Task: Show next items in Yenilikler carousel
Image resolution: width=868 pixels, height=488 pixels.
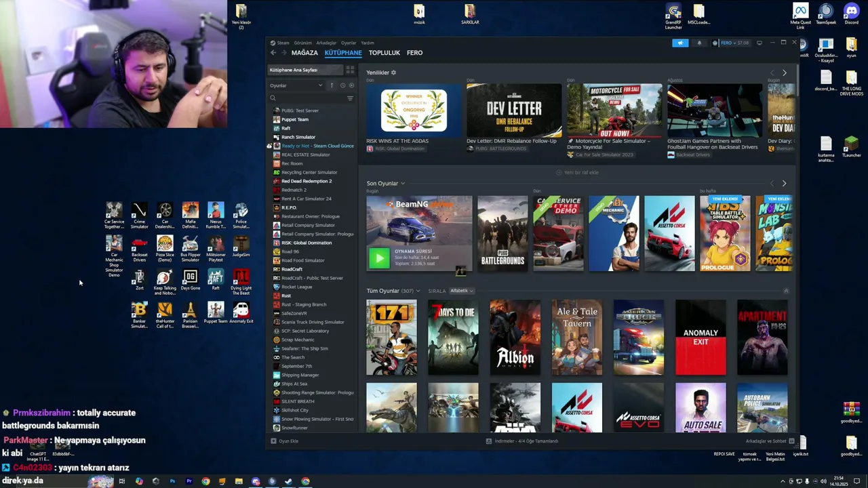Action: pos(785,73)
